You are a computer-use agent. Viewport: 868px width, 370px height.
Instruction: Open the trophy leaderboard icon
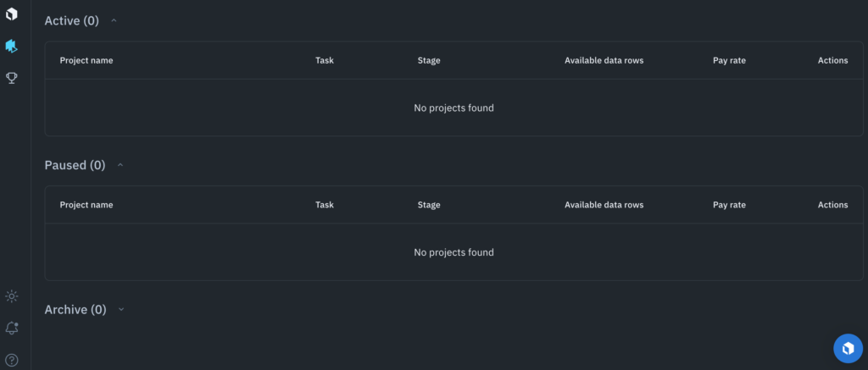[12, 78]
